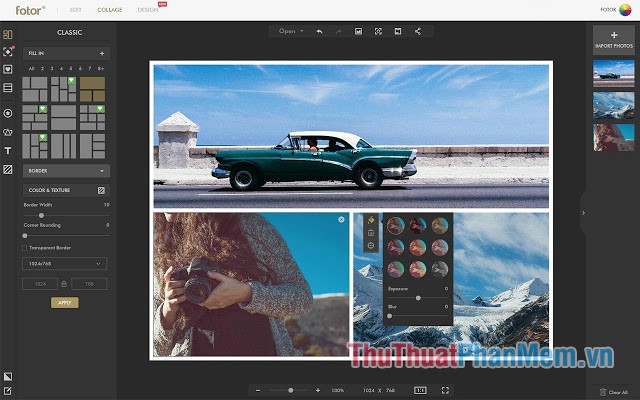Image resolution: width=640 pixels, height=400 pixels.
Task: Open the Photo stitching stacked-rows sidebar icon
Action: 7,87
